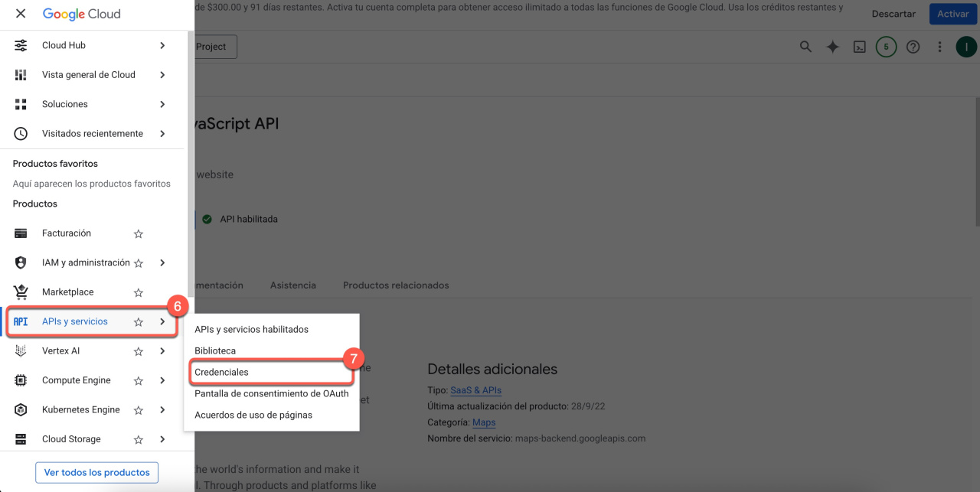Open the SaaS & APIs link
The height and width of the screenshot is (492, 980).
coord(475,390)
